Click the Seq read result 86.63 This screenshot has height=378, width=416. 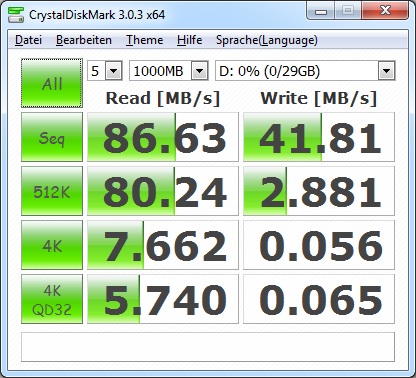(163, 137)
